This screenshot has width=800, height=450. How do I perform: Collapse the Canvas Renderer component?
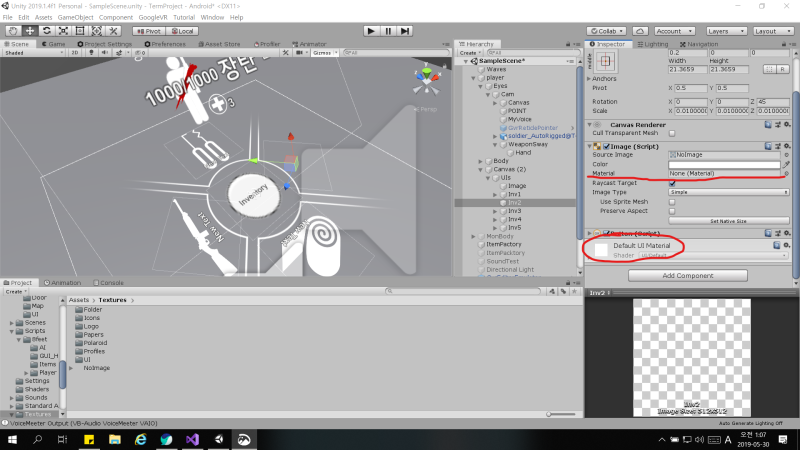tap(590, 124)
